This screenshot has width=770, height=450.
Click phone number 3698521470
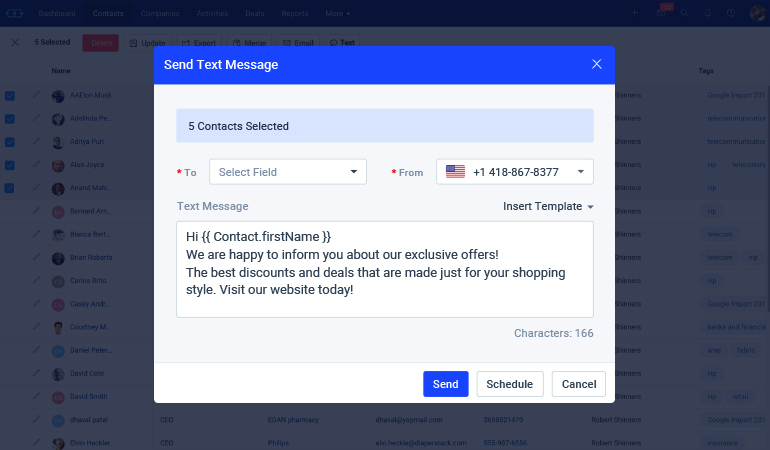[503, 420]
